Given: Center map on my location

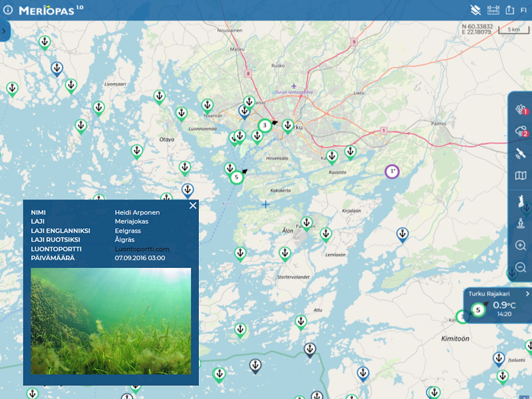Looking at the screenshot, I should (521, 223).
